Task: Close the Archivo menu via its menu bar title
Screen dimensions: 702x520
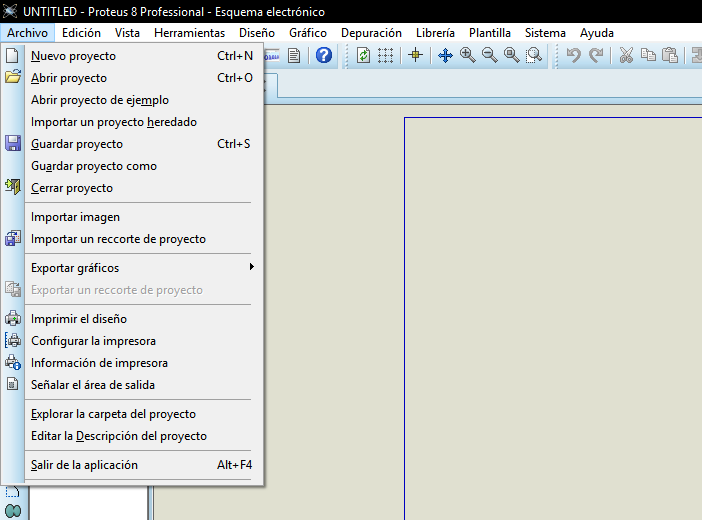Action: [x=27, y=33]
